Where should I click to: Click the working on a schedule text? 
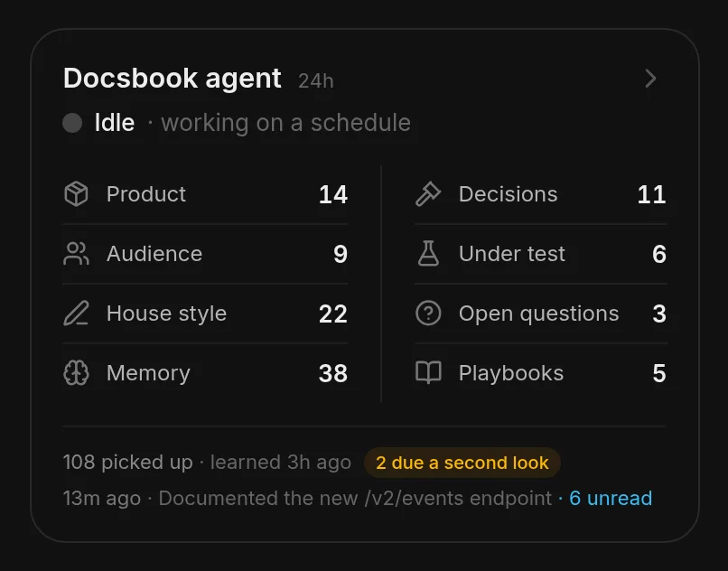(x=285, y=123)
